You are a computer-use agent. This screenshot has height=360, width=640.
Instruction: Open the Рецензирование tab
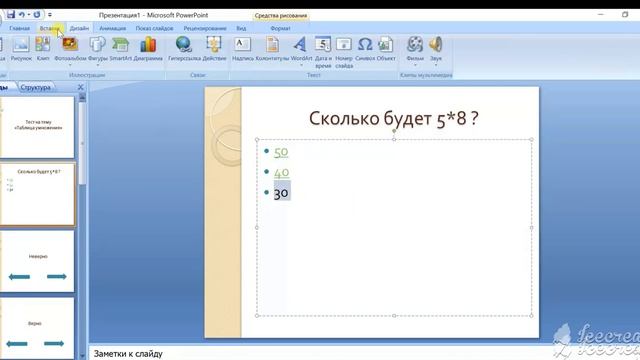click(x=205, y=29)
